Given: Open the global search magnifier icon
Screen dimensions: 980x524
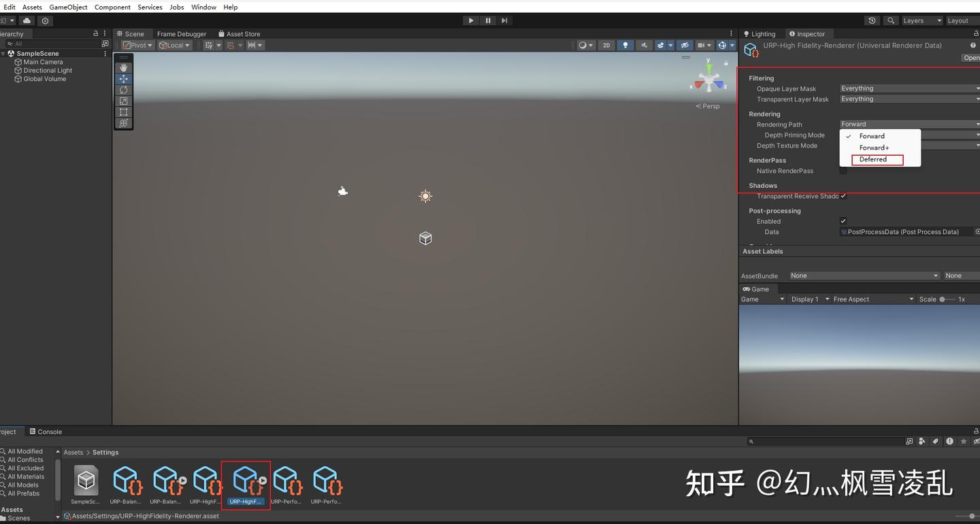Looking at the screenshot, I should pos(890,20).
